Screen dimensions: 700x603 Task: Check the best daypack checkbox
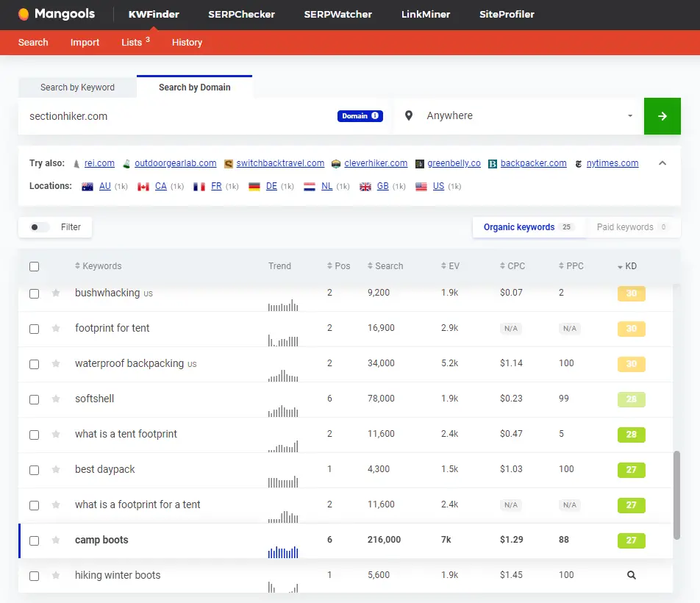pos(34,470)
